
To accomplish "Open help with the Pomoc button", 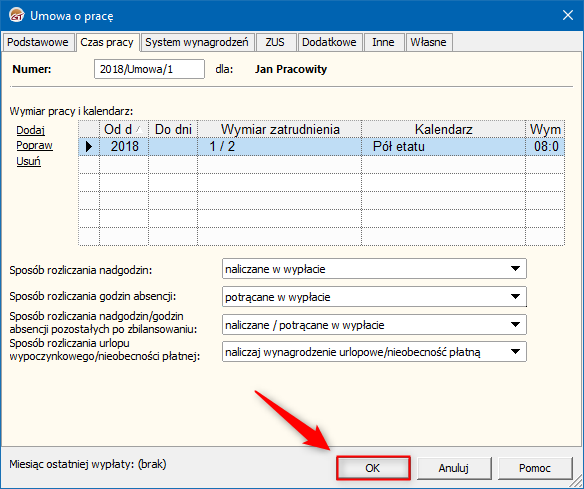I will 534,468.
